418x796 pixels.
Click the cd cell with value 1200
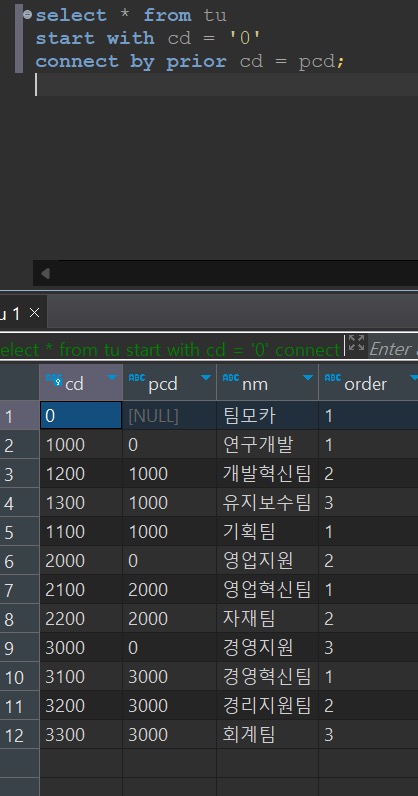click(x=81, y=474)
